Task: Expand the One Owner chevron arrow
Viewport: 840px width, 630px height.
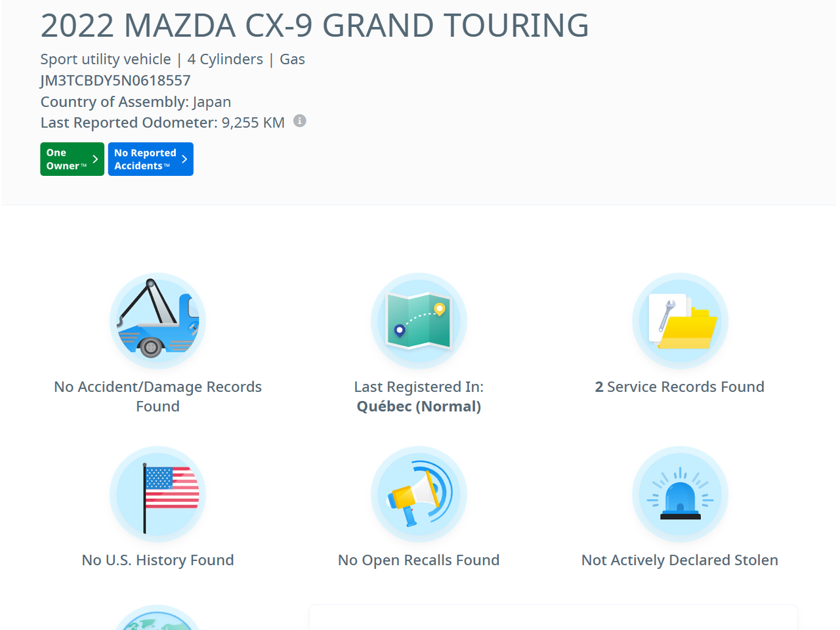Action: pyautogui.click(x=95, y=159)
